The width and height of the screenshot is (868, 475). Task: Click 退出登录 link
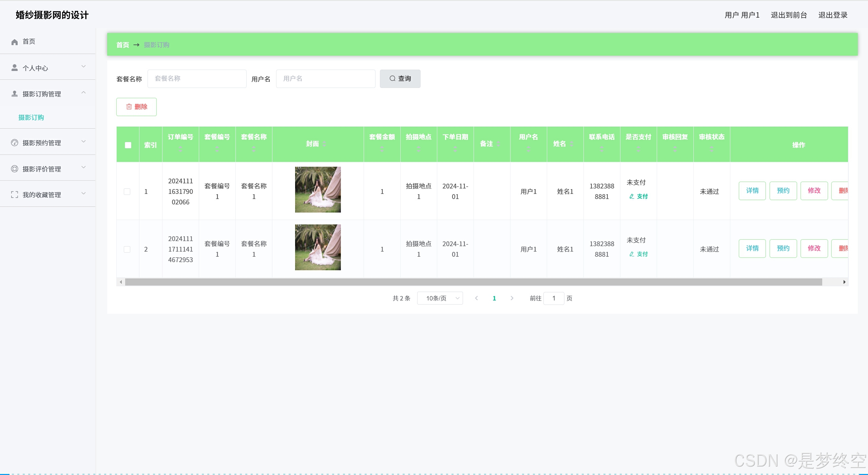pyautogui.click(x=833, y=15)
